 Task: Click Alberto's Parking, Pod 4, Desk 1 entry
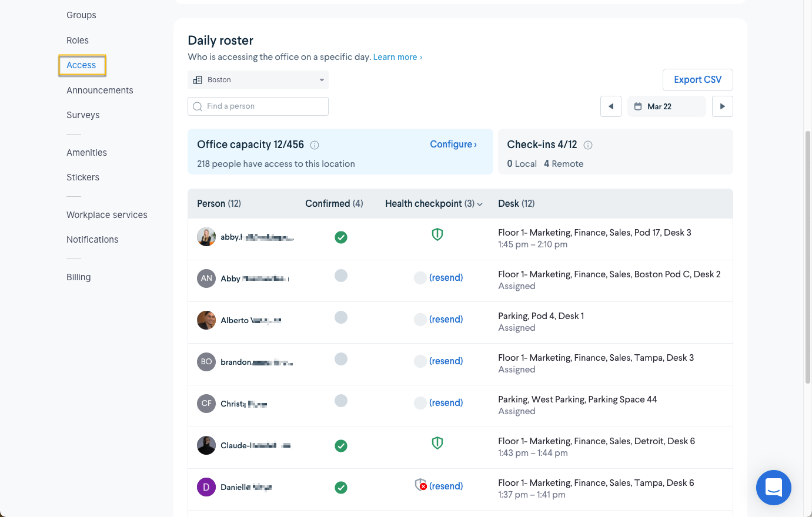541,316
